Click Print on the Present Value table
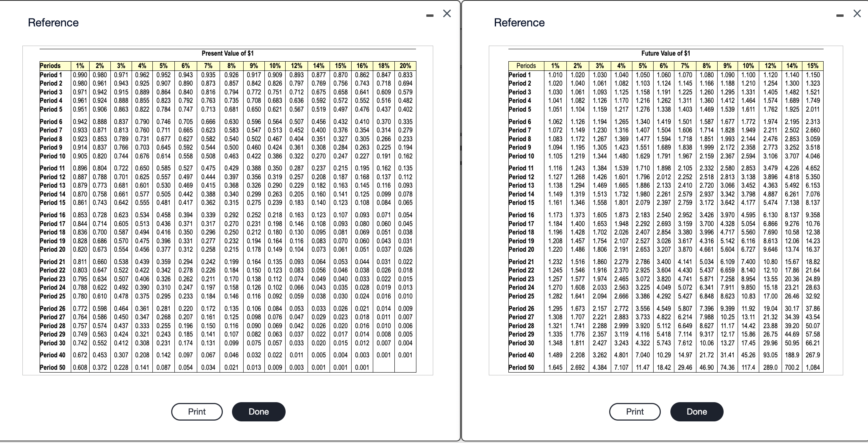The width and height of the screenshot is (868, 443). click(197, 411)
